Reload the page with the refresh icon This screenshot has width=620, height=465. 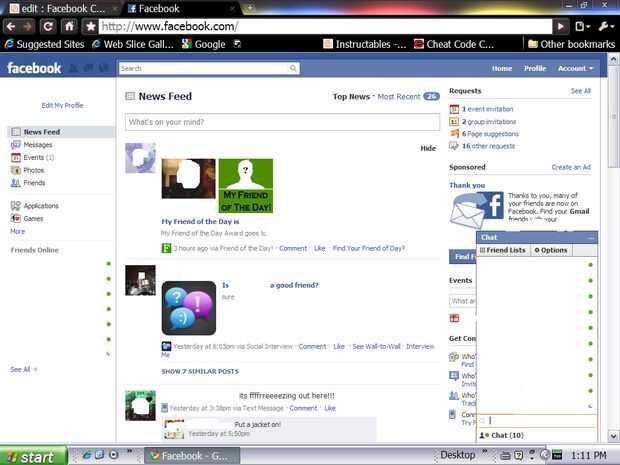[x=48, y=26]
